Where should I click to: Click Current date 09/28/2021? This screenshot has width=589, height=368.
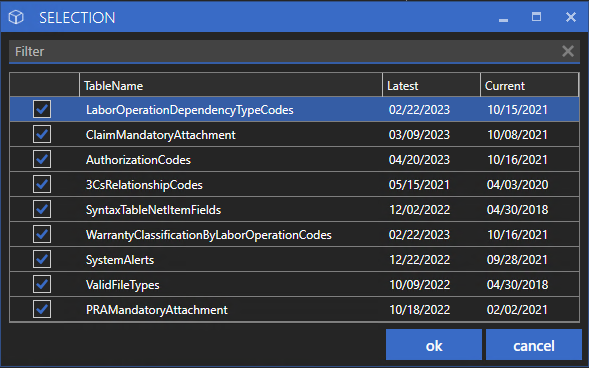coord(517,259)
